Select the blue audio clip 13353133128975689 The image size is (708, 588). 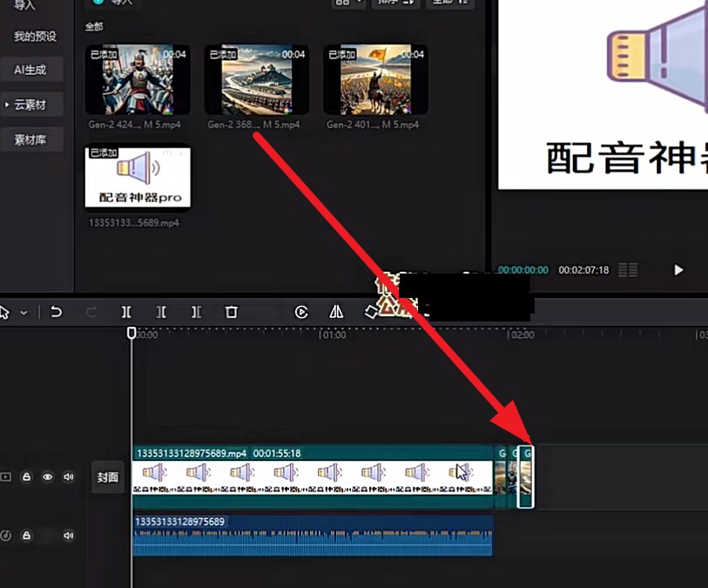pos(313,535)
